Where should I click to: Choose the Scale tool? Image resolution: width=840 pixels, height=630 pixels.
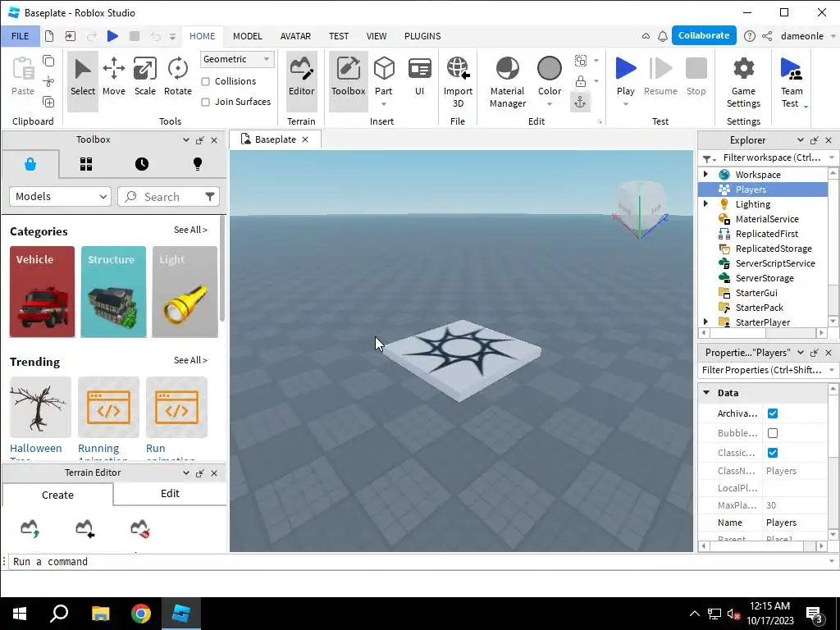144,76
